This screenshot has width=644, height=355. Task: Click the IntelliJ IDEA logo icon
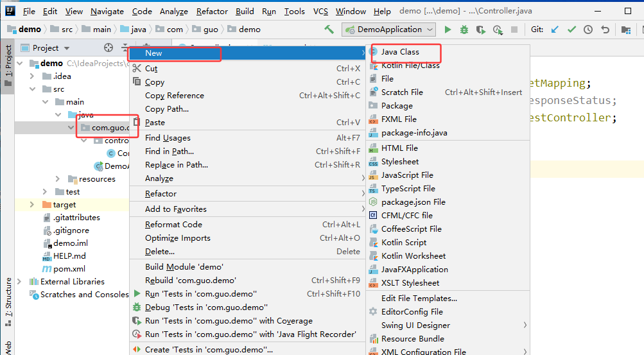(10, 11)
